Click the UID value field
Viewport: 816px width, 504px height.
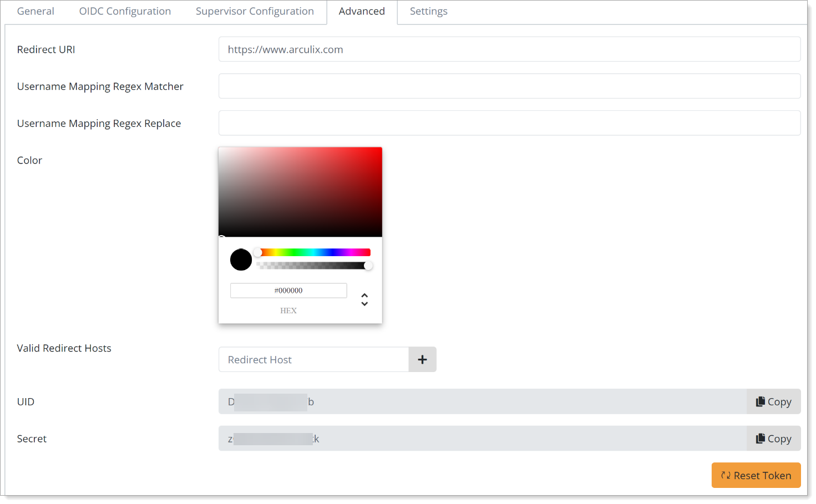(482, 401)
